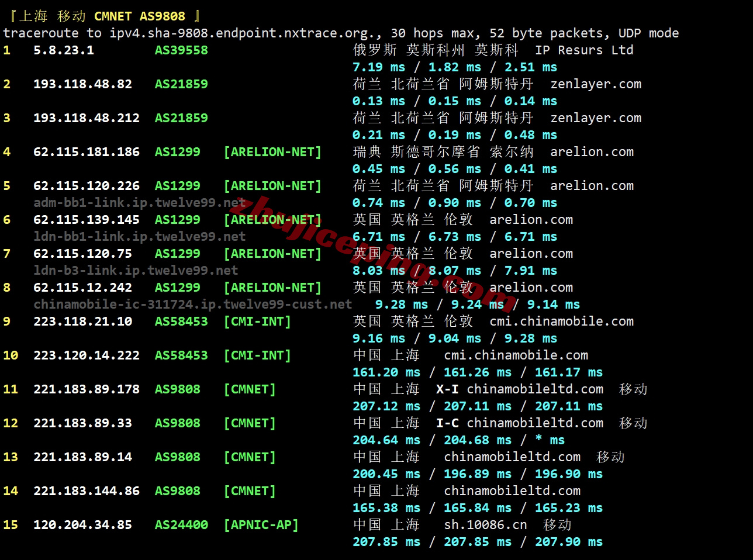
Task: Click the [APNIC-AP] network tag
Action: point(261,525)
